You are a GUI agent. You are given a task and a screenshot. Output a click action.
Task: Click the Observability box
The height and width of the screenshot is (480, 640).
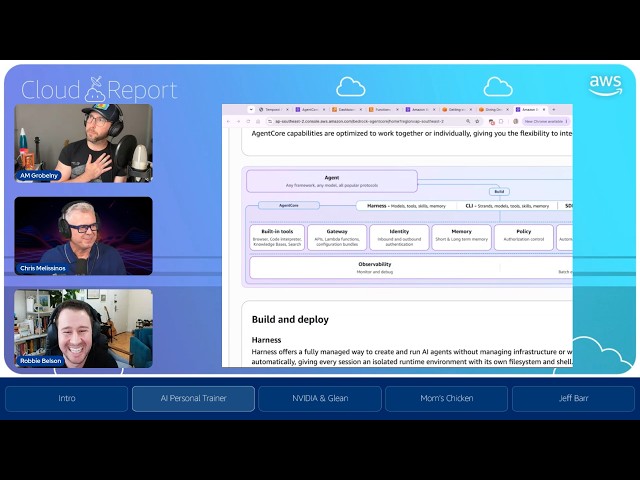pos(375,268)
